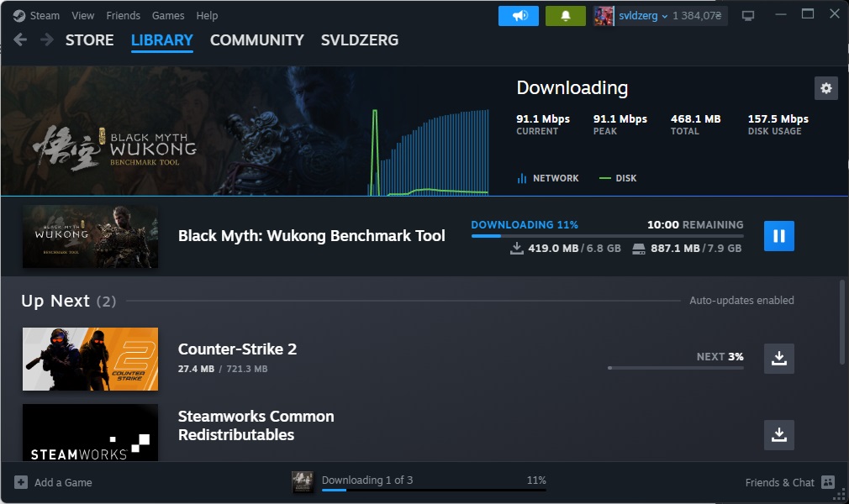Switch to the STORE tab

(89, 40)
